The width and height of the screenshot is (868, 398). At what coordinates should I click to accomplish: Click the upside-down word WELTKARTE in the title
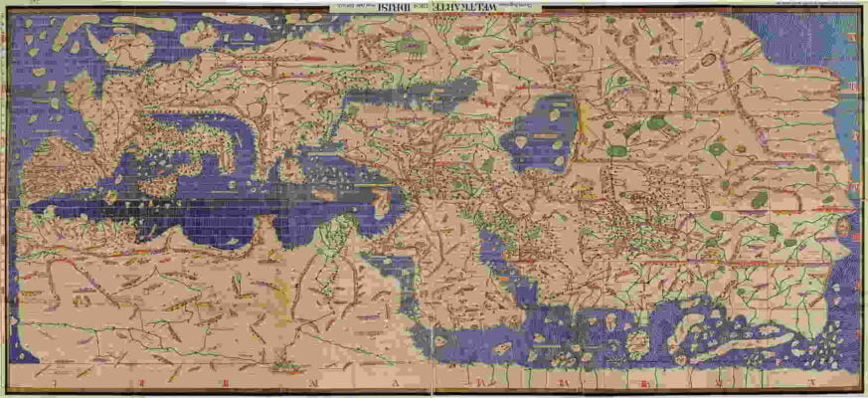(464, 7)
